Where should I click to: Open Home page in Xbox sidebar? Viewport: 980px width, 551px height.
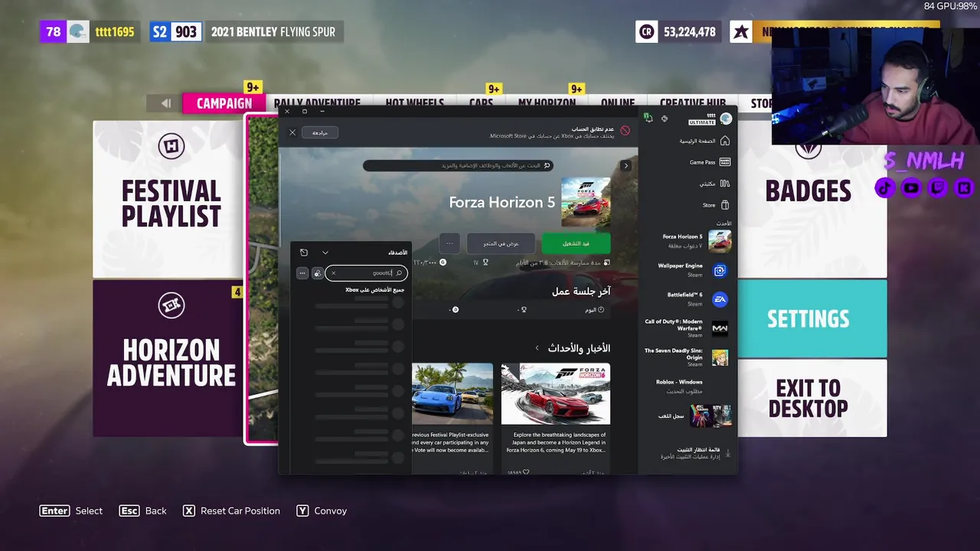pyautogui.click(x=704, y=141)
